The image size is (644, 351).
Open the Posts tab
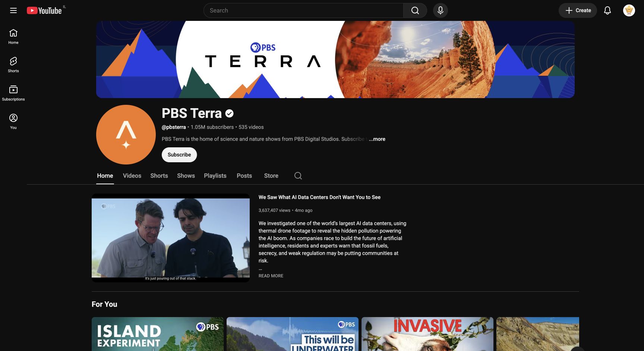pos(244,176)
